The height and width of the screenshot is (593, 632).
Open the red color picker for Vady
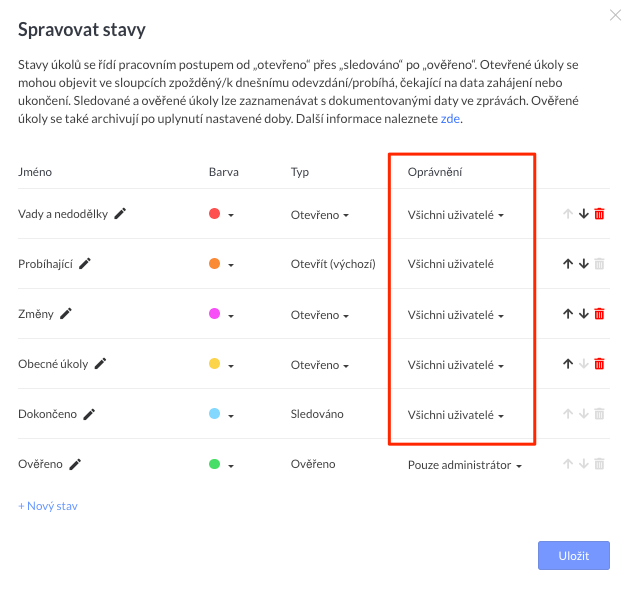pos(221,214)
